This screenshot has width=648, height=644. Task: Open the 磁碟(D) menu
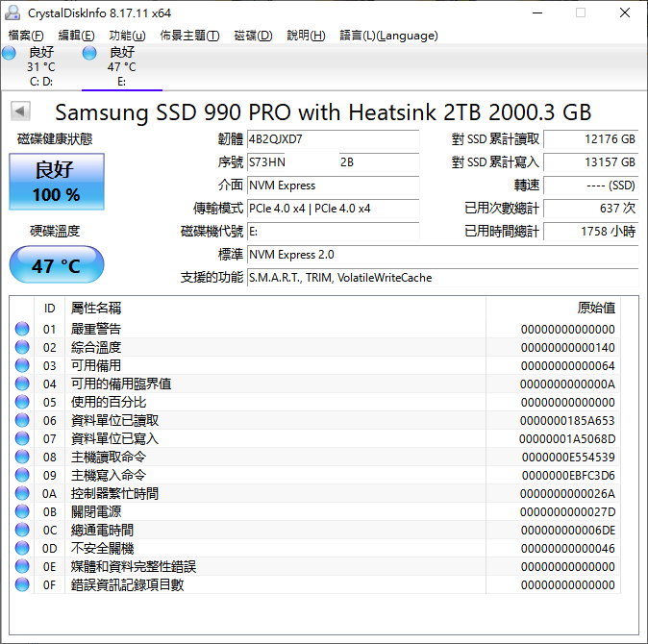click(253, 36)
